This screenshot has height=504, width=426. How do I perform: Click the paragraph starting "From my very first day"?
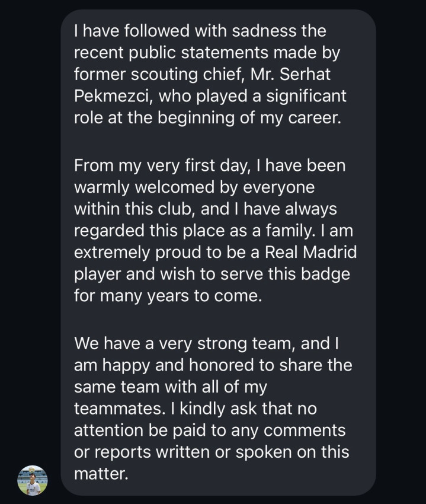tap(216, 230)
